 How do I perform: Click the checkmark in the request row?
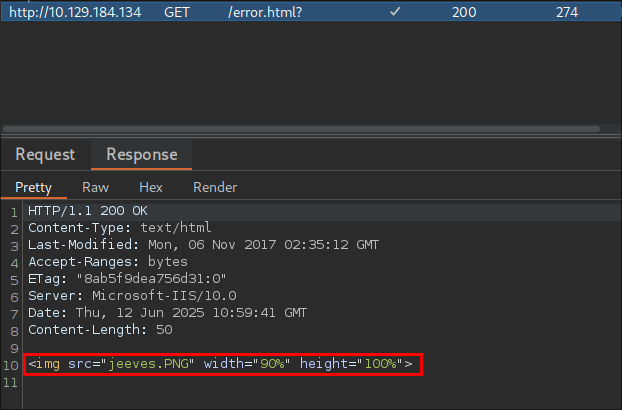[395, 12]
